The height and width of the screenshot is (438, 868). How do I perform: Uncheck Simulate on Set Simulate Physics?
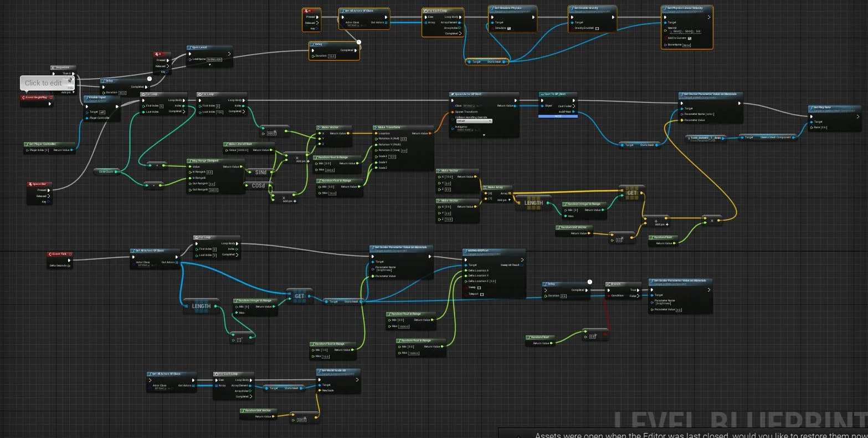coord(509,28)
